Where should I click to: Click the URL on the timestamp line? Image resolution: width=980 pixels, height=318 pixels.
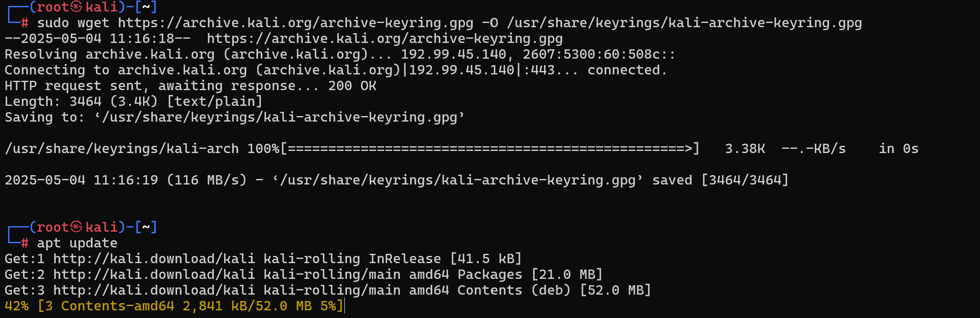point(385,39)
